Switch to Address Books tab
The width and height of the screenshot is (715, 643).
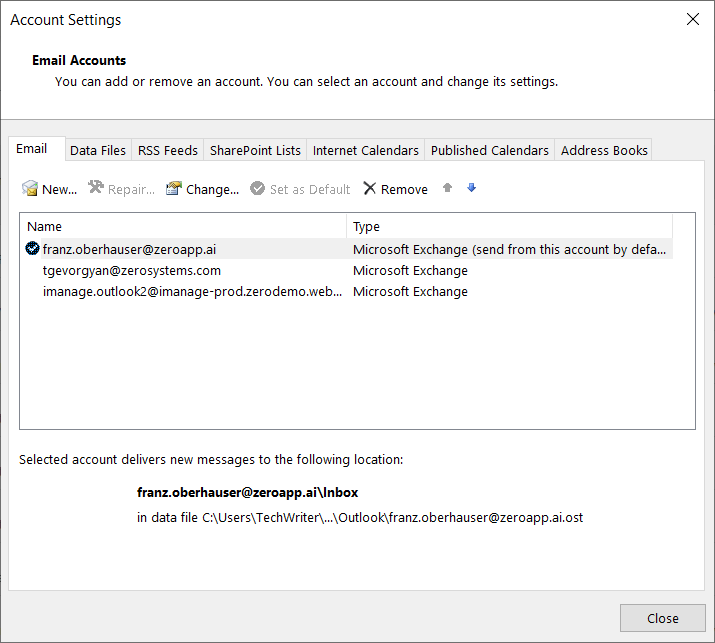pyautogui.click(x=604, y=150)
